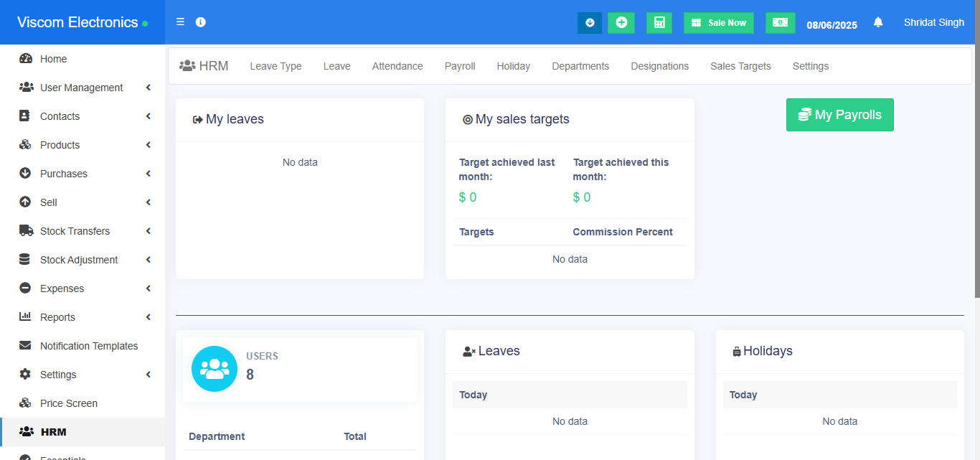980x460 pixels.
Task: Click the Sale Now button
Action: click(x=718, y=23)
